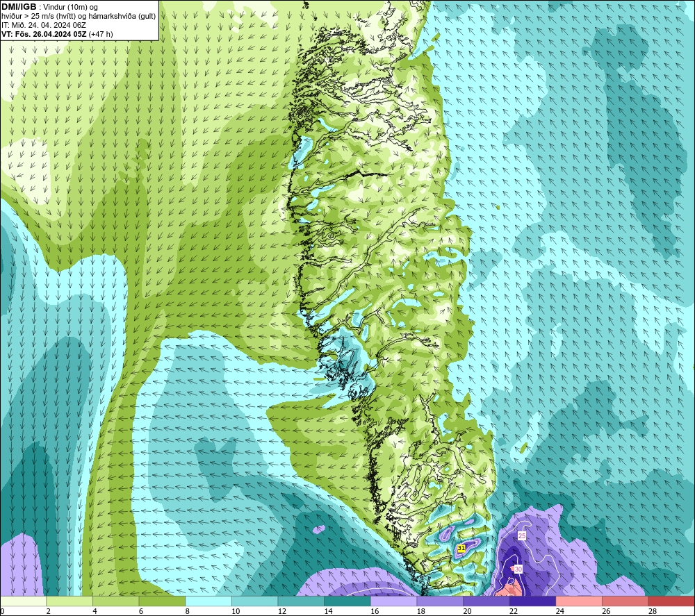Click the white '25' gust contour label
This screenshot has height=616, width=695.
pyautogui.click(x=522, y=536)
